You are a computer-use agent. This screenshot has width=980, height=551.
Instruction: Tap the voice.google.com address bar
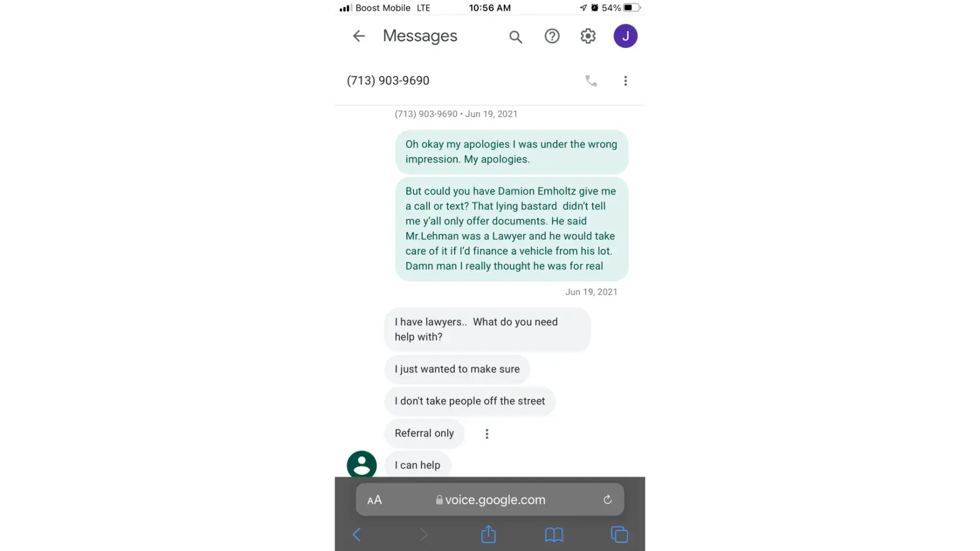pyautogui.click(x=490, y=500)
